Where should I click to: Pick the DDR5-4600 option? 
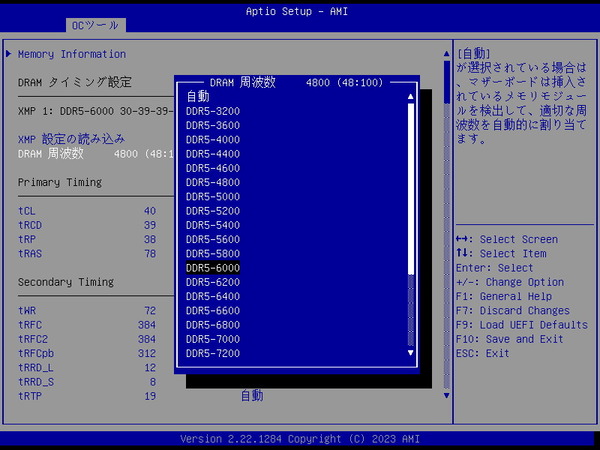point(213,168)
